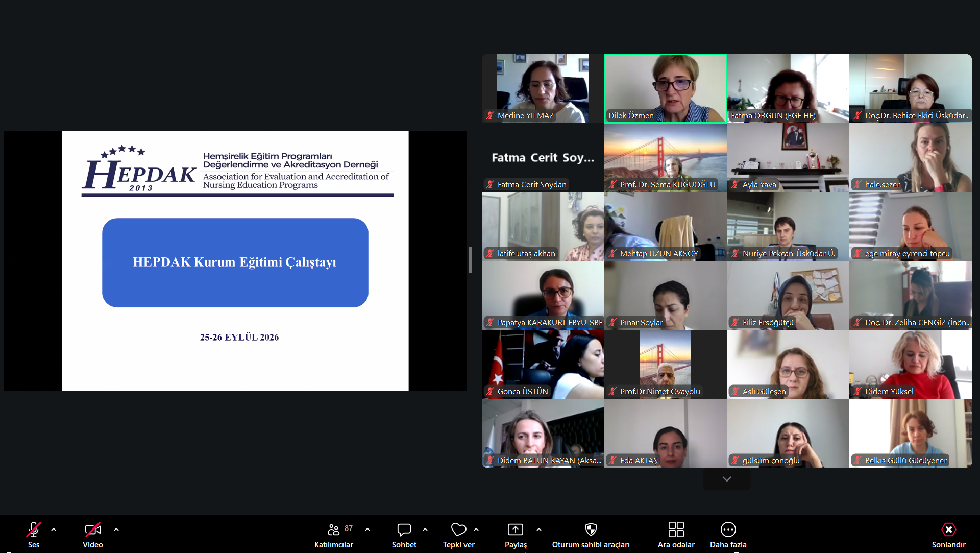The height and width of the screenshot is (553, 980).
Task: Start screen sharing with Paylaş icon
Action: click(x=516, y=530)
